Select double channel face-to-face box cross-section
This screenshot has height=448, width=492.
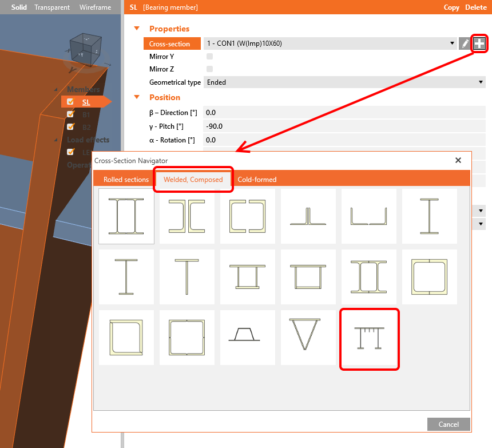[x=248, y=216]
